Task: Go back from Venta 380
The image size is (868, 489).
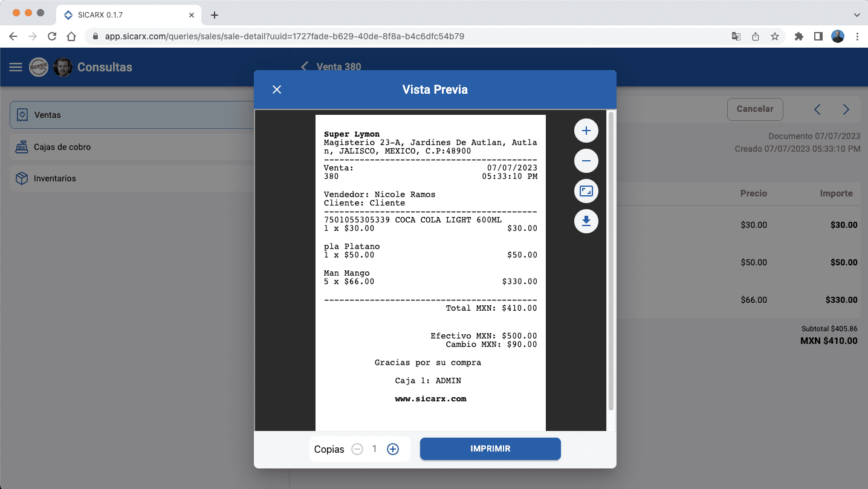Action: coord(304,66)
